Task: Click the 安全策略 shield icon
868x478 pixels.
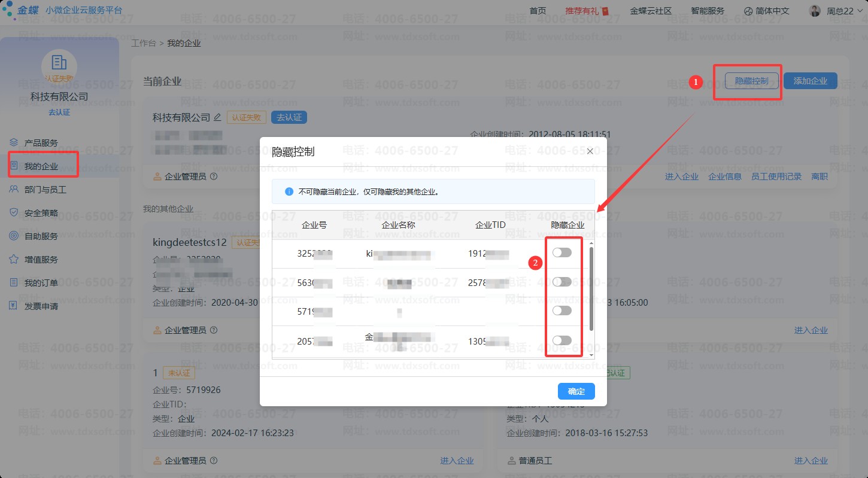Action: point(14,213)
